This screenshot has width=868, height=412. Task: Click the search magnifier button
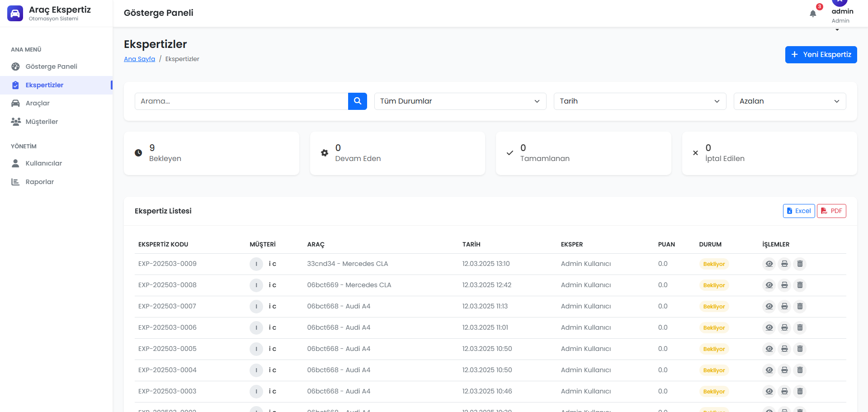[x=358, y=101]
